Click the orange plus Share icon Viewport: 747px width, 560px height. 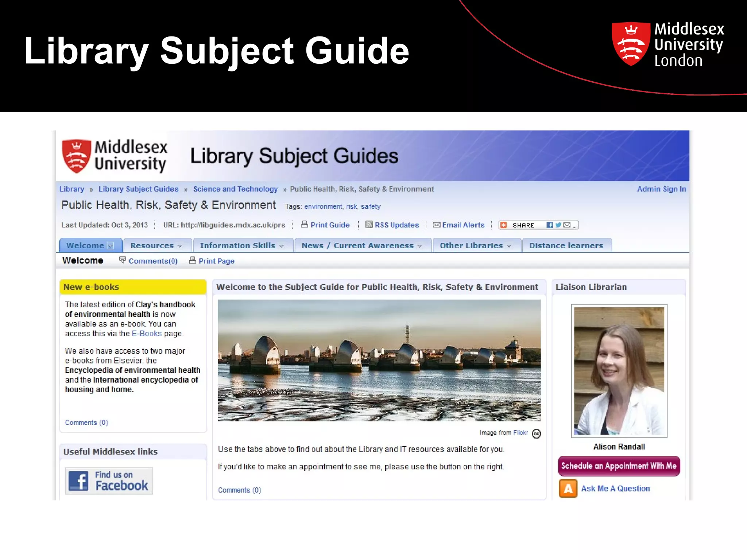click(x=504, y=225)
